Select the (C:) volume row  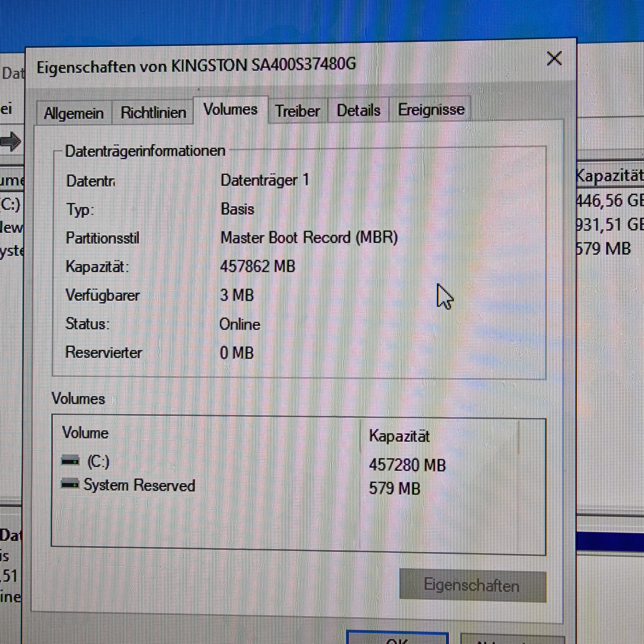coord(98,462)
